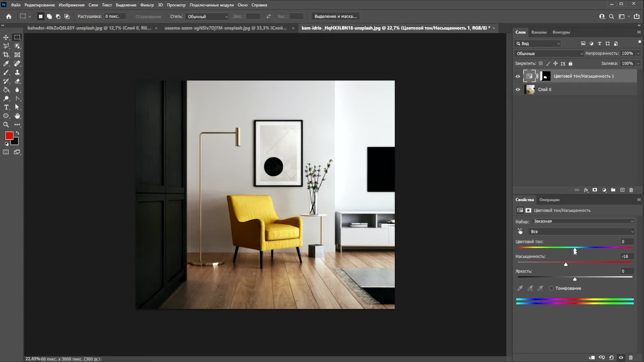This screenshot has width=644, height=362.
Task: Open the Набор preset dropdown
Action: click(583, 221)
